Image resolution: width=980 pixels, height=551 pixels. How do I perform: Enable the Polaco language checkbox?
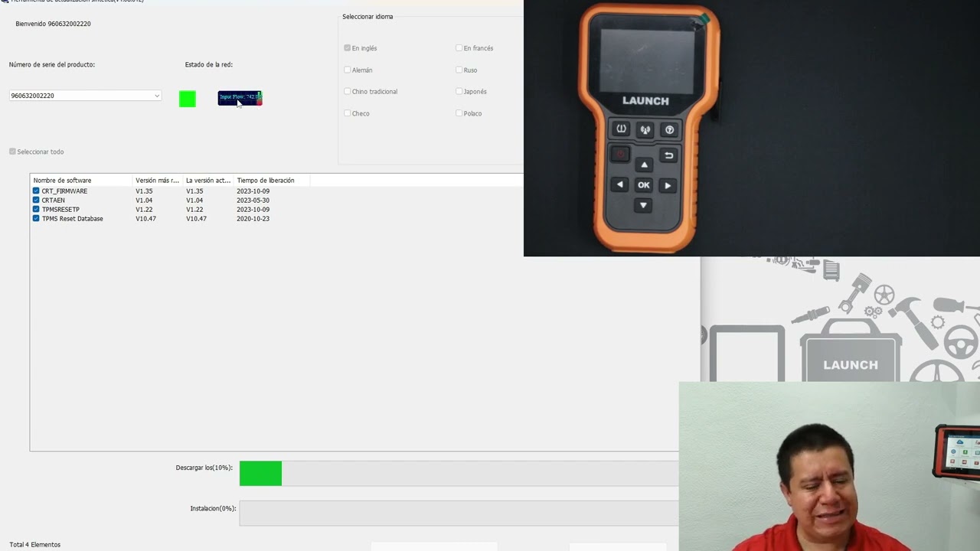459,113
